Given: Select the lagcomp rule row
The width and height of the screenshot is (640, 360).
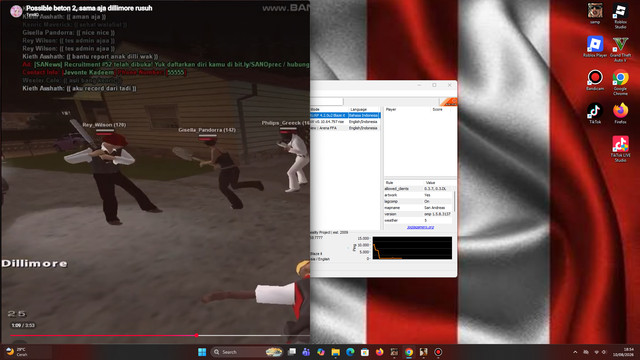Looking at the screenshot, I should [418, 201].
